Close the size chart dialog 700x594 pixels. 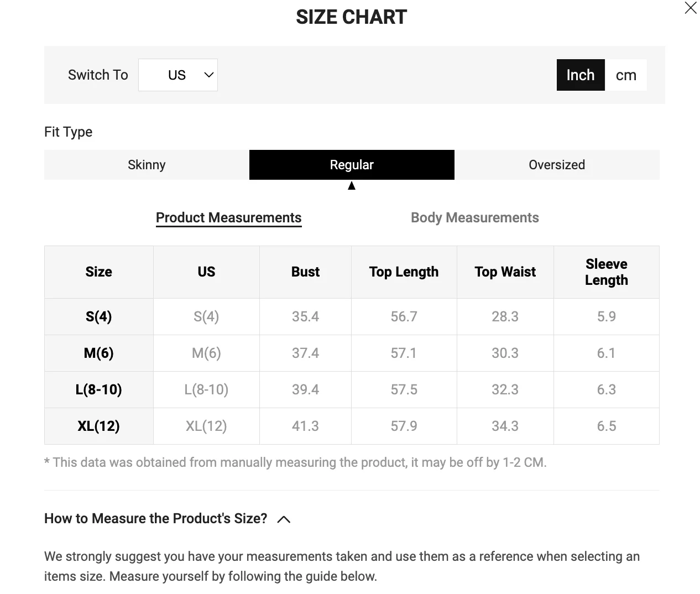coord(691,8)
